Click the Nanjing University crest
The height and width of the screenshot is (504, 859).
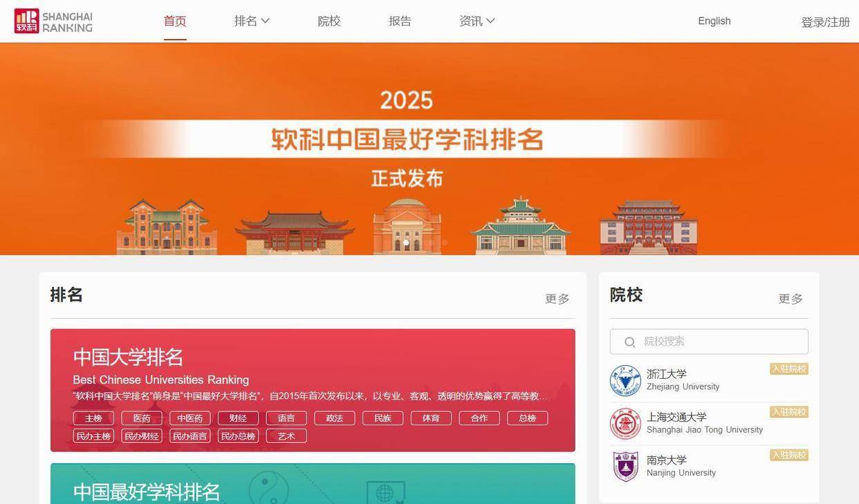[625, 467]
